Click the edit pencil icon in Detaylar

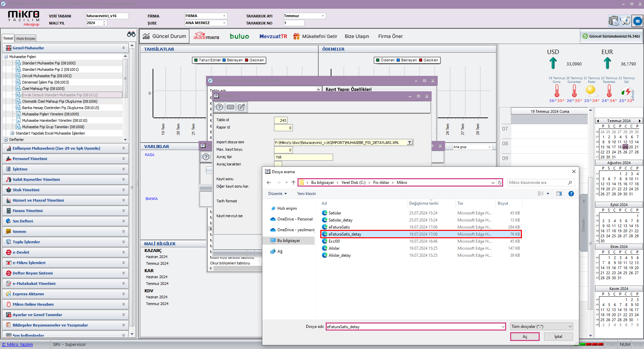click(x=241, y=107)
